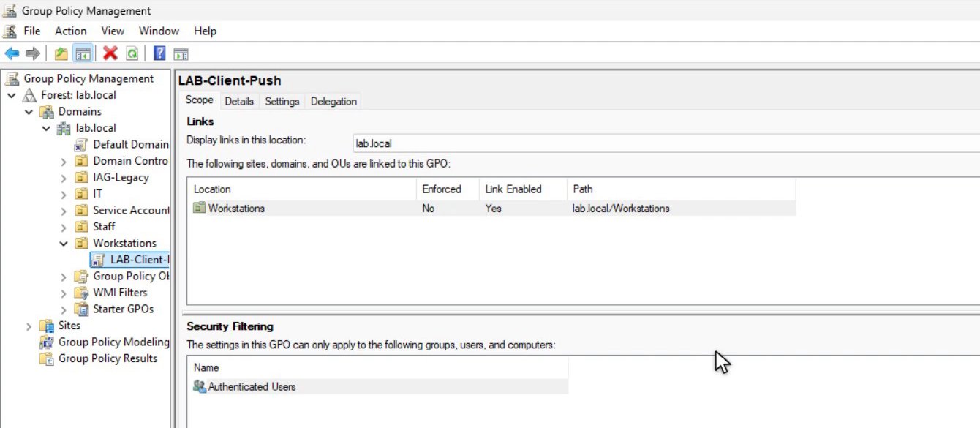Select the Group Policy Management root node
Viewport: 980px width, 428px height.
pos(88,79)
